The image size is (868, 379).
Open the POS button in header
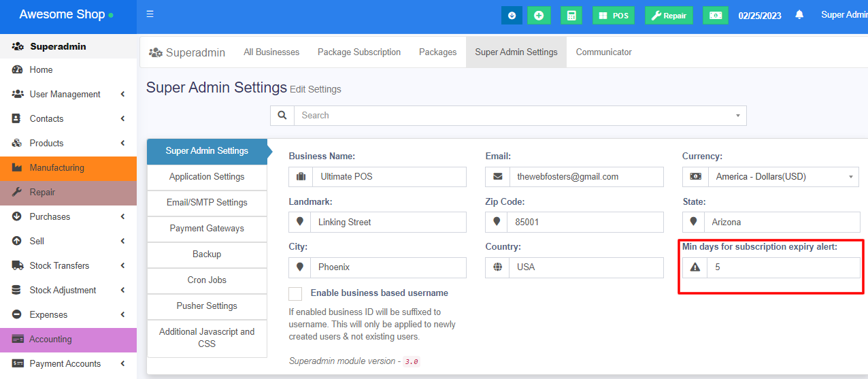(x=614, y=15)
